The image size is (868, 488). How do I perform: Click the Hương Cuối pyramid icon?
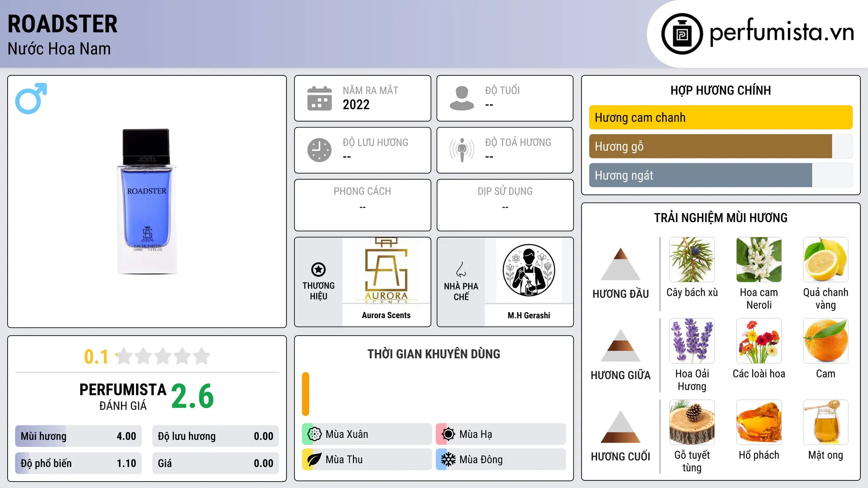pyautogui.click(x=620, y=427)
